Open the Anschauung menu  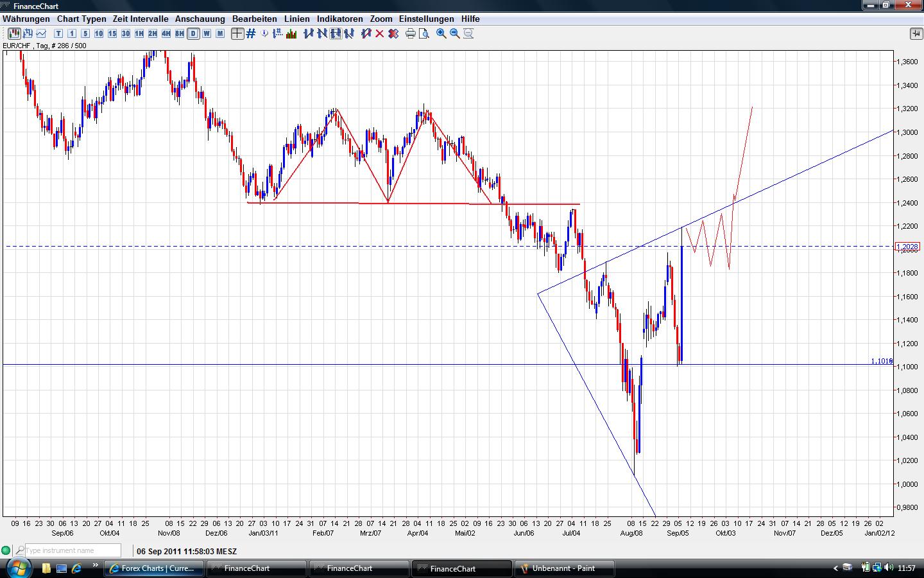[x=200, y=19]
